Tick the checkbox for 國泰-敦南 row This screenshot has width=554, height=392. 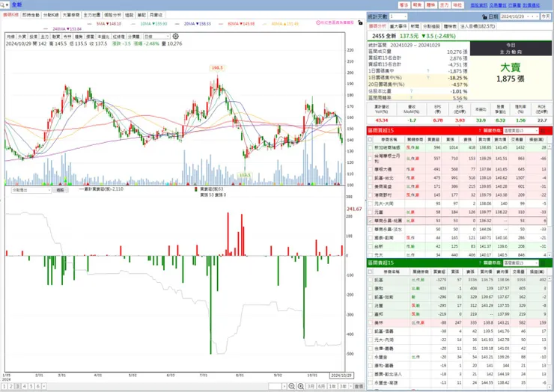point(370,238)
